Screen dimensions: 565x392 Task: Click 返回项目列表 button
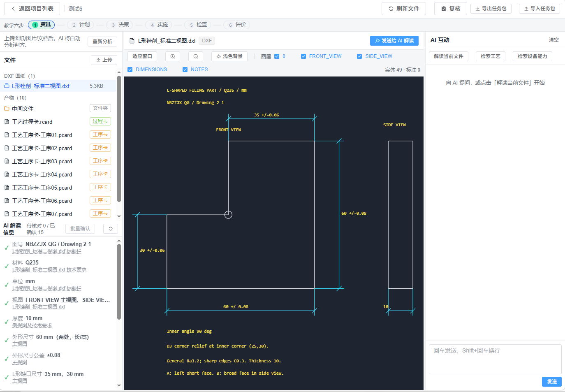(x=32, y=9)
